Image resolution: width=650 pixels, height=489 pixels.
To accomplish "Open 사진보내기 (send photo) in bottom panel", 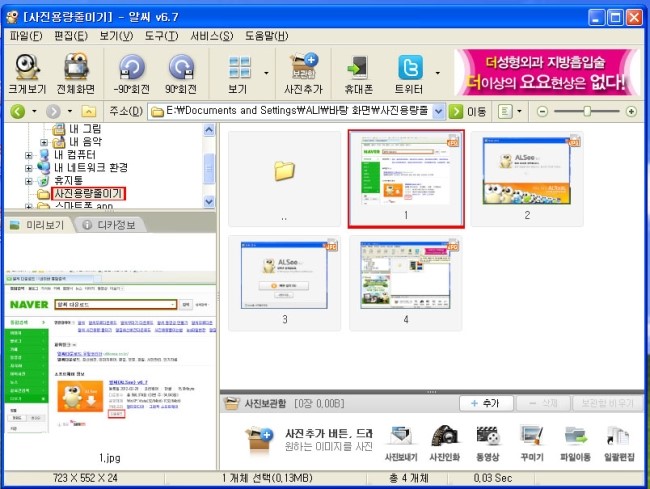I will click(x=402, y=444).
